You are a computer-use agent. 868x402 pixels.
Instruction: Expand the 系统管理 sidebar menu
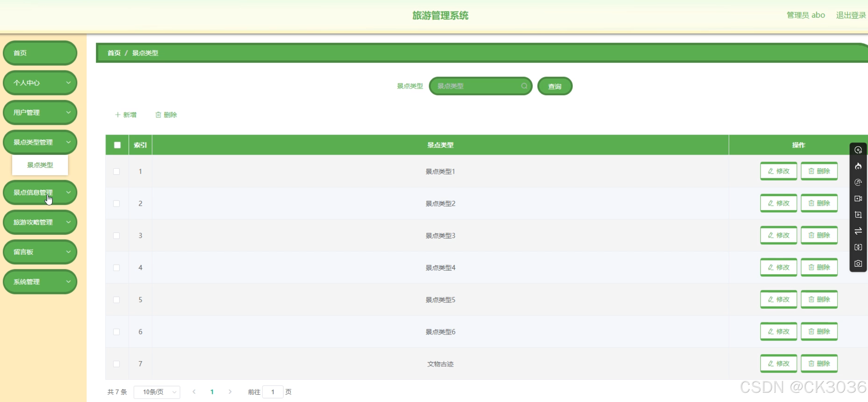click(x=40, y=282)
